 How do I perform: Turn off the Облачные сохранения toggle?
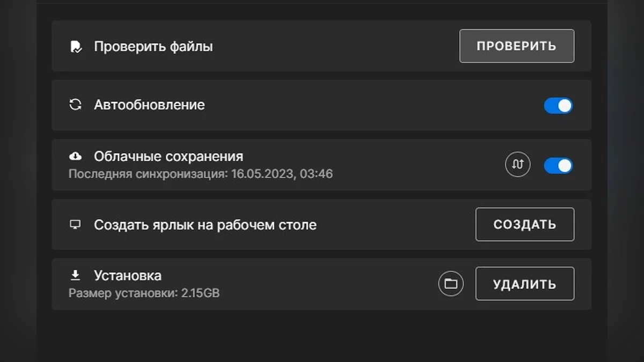558,166
